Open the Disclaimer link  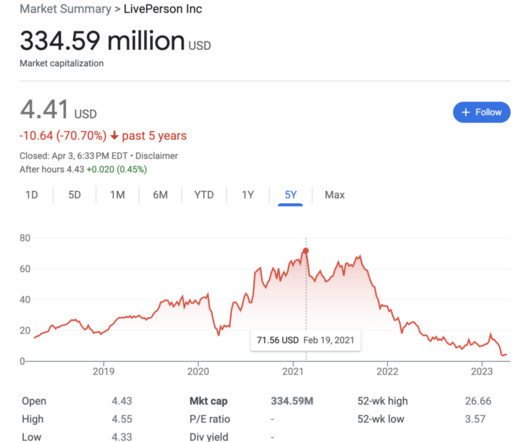click(x=156, y=156)
